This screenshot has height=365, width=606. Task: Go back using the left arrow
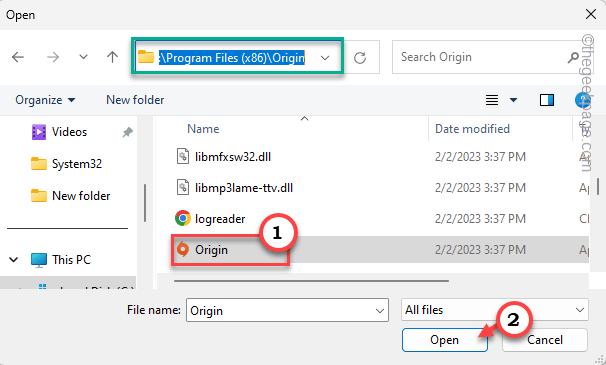coord(18,57)
